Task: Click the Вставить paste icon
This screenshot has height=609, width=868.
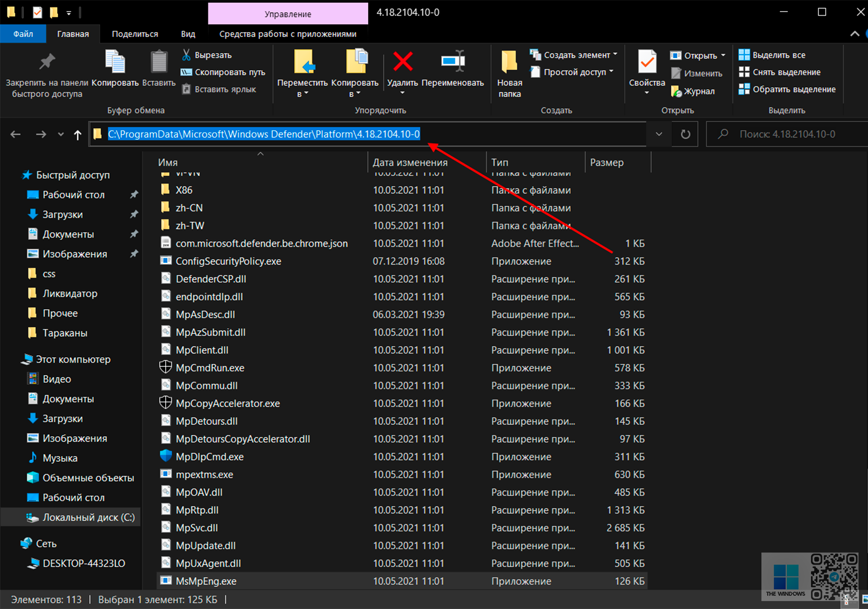Action: tap(159, 61)
